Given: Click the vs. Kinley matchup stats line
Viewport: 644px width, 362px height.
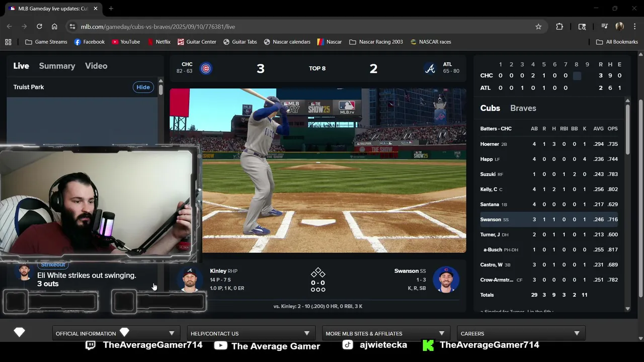Looking at the screenshot, I should pyautogui.click(x=318, y=306).
